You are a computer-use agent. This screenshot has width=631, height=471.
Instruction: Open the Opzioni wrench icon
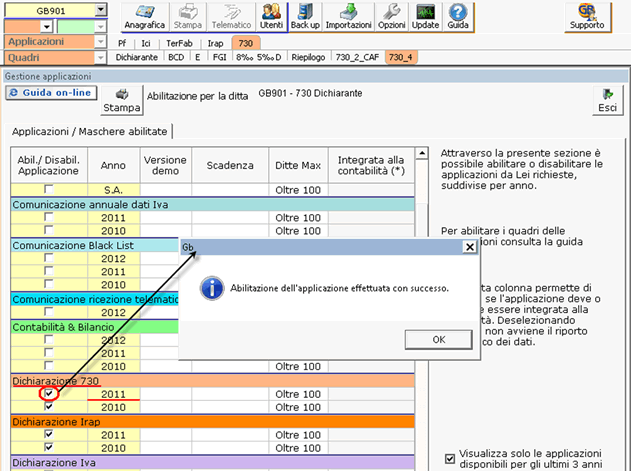391,17
